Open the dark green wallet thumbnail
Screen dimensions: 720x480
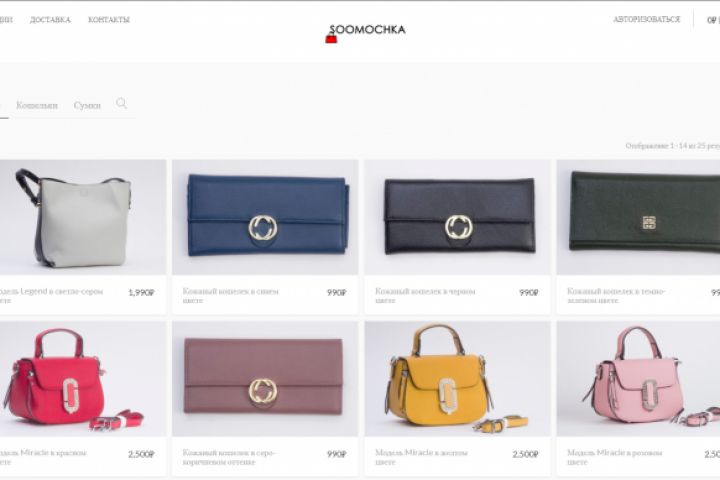click(x=638, y=217)
